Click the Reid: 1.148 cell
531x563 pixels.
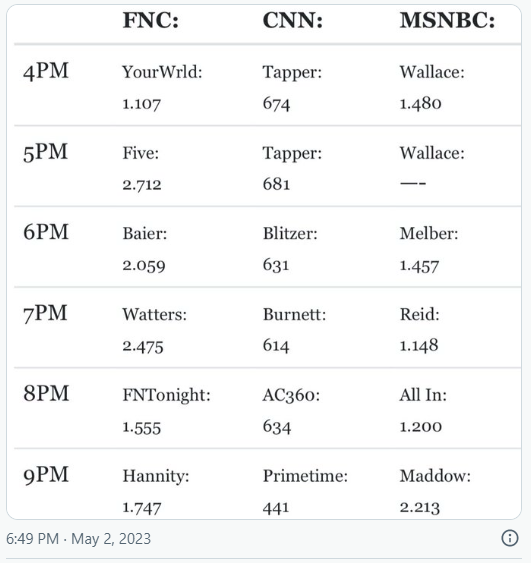(x=420, y=330)
